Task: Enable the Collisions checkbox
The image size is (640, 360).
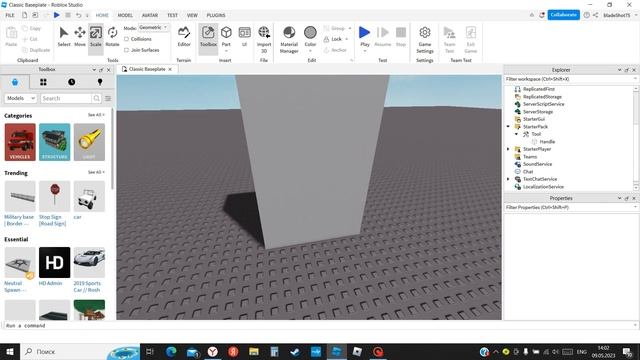Action: (x=127, y=39)
